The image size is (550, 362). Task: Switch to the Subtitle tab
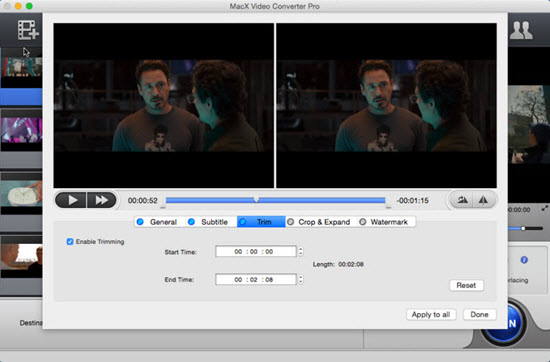211,222
